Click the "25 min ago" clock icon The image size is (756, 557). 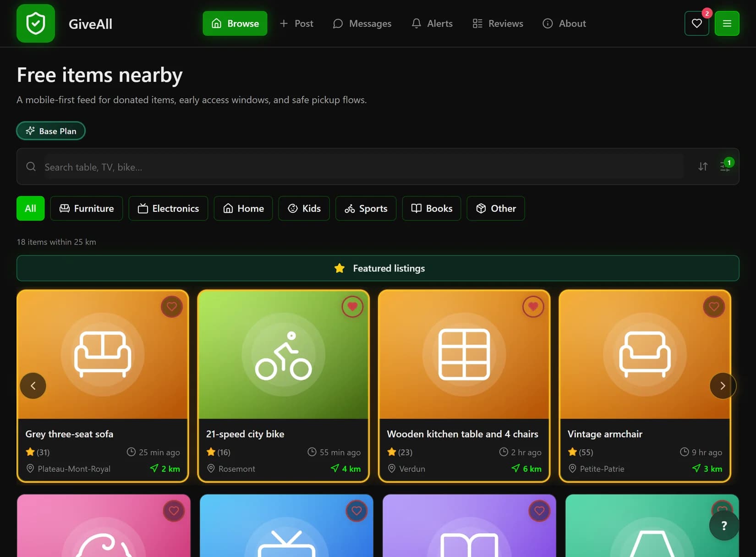[131, 452]
